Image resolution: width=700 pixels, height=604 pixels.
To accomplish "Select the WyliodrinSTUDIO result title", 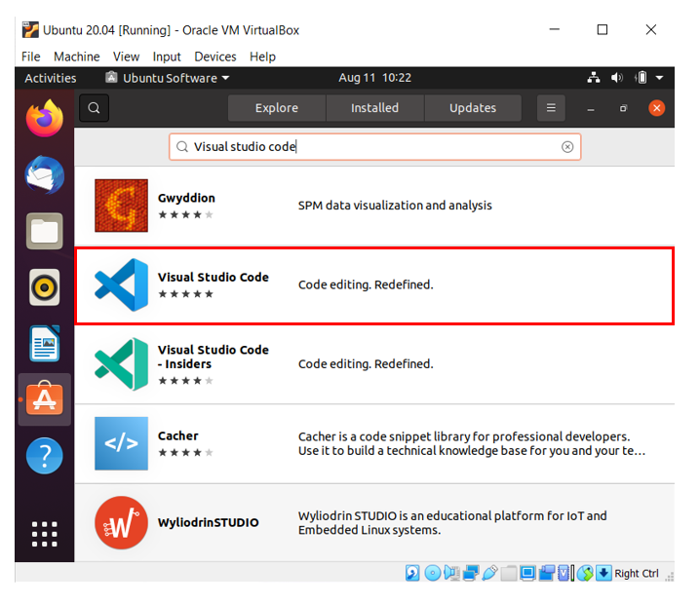I will [208, 522].
